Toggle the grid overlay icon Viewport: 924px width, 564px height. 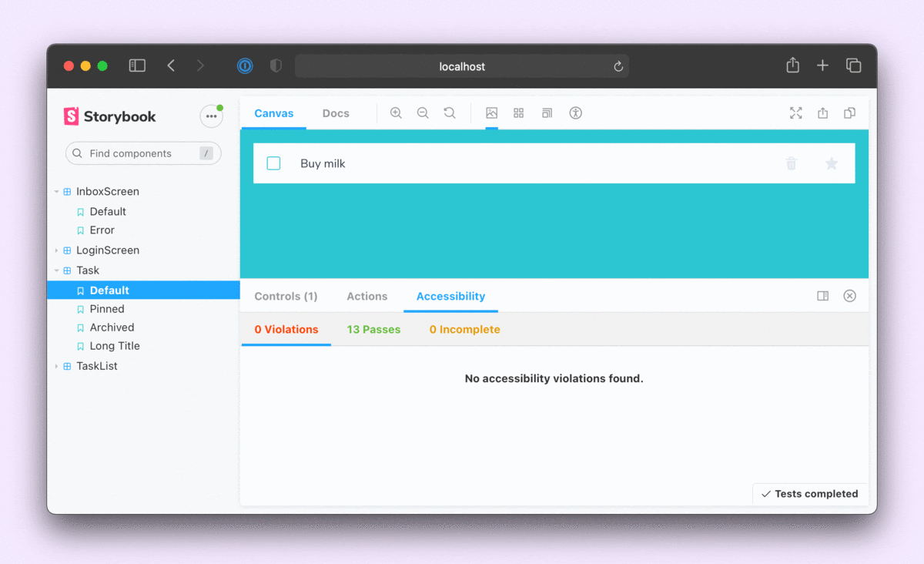tap(519, 113)
